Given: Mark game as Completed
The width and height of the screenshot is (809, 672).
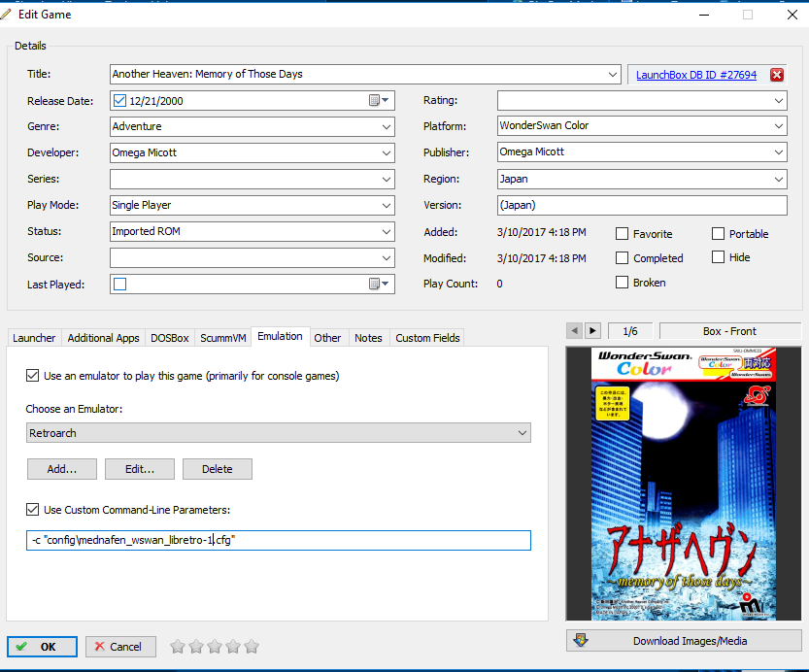Looking at the screenshot, I should [623, 258].
